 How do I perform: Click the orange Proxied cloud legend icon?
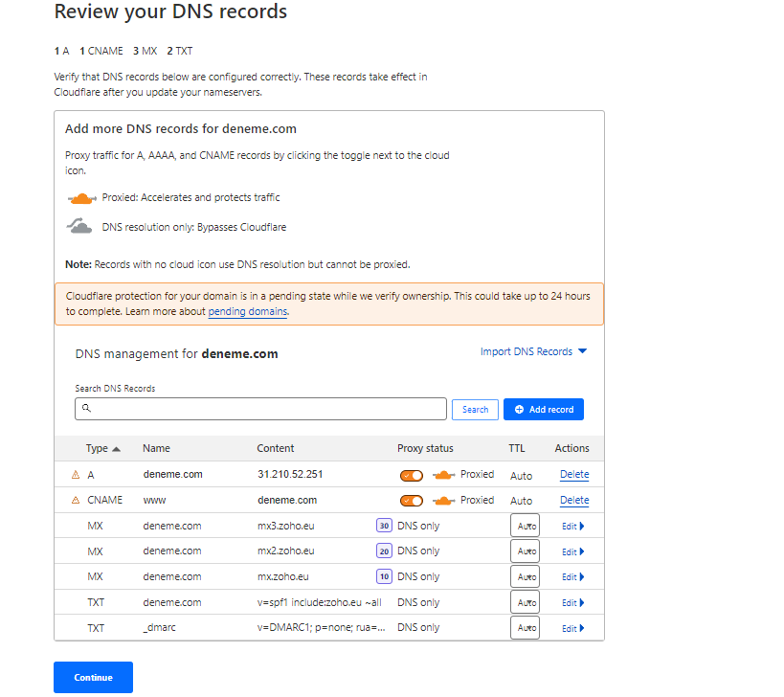coord(81,198)
